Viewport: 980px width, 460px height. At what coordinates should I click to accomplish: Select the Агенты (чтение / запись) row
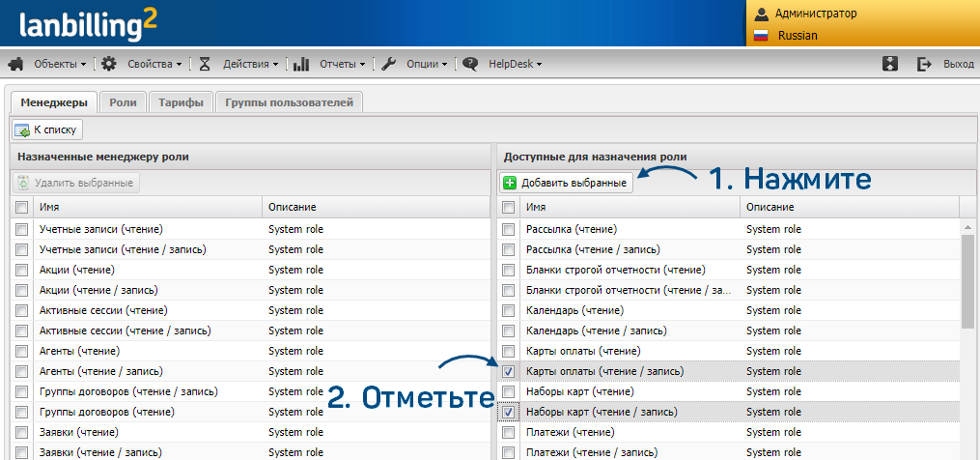point(250,372)
